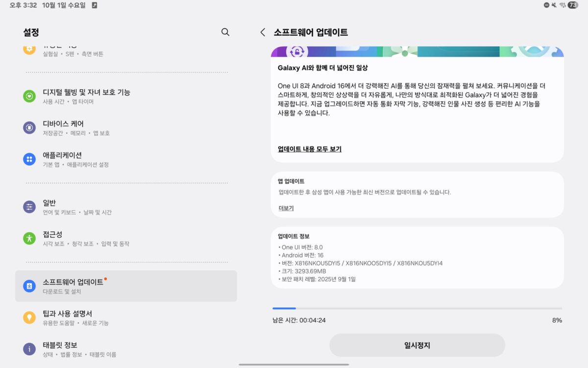The height and width of the screenshot is (368, 588).
Task: Select the Digital Wellbeing icon
Action: 30,96
